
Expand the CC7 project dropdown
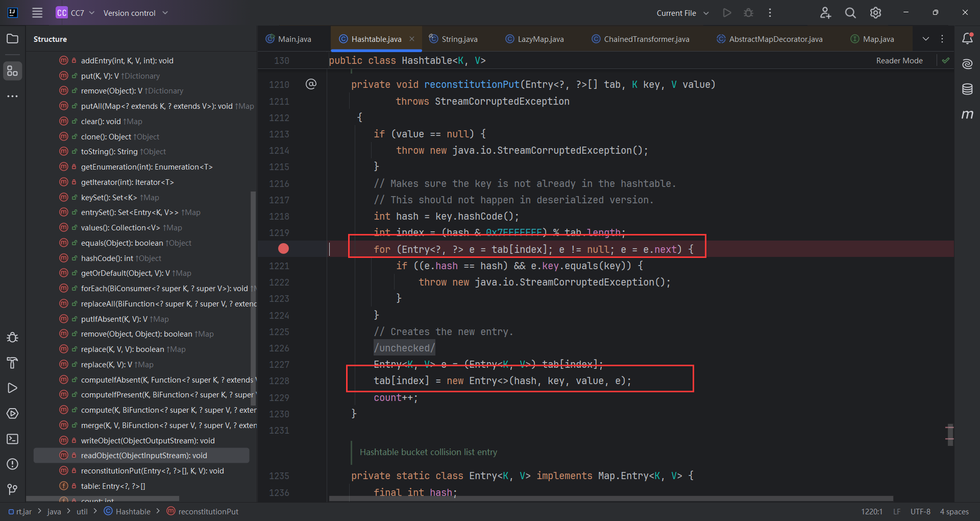coord(76,13)
